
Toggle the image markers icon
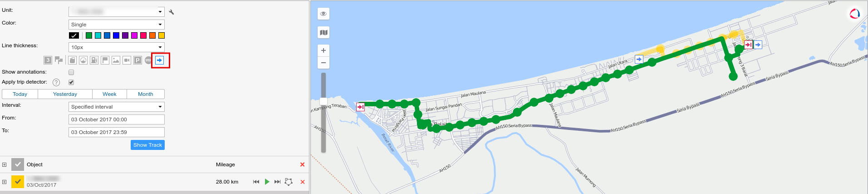116,60
